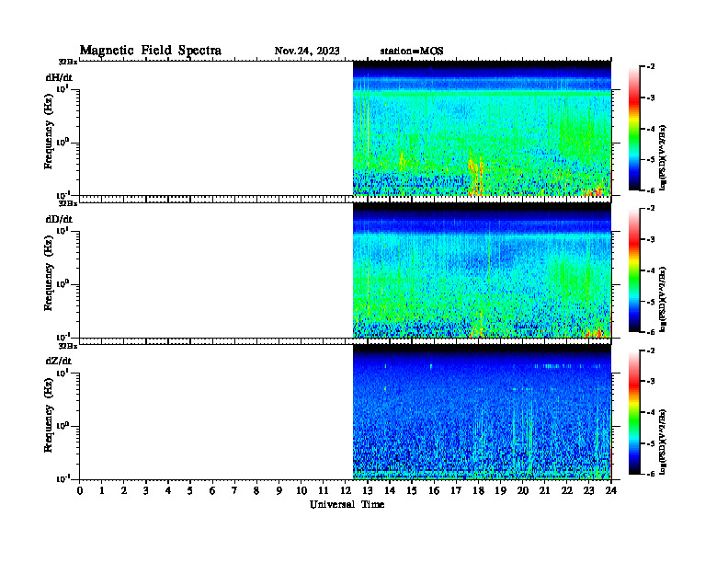Click hour tick label "18" on time axis
The image size is (728, 563).
click(478, 491)
